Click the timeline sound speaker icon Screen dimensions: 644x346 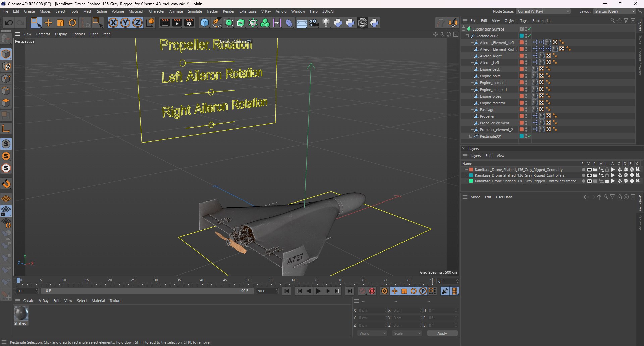pos(445,291)
